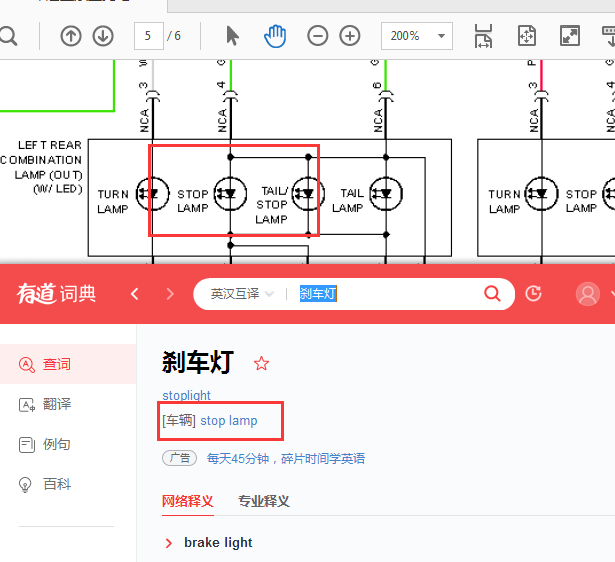
Task: Click the 刹车灯 headword title
Action: click(198, 362)
